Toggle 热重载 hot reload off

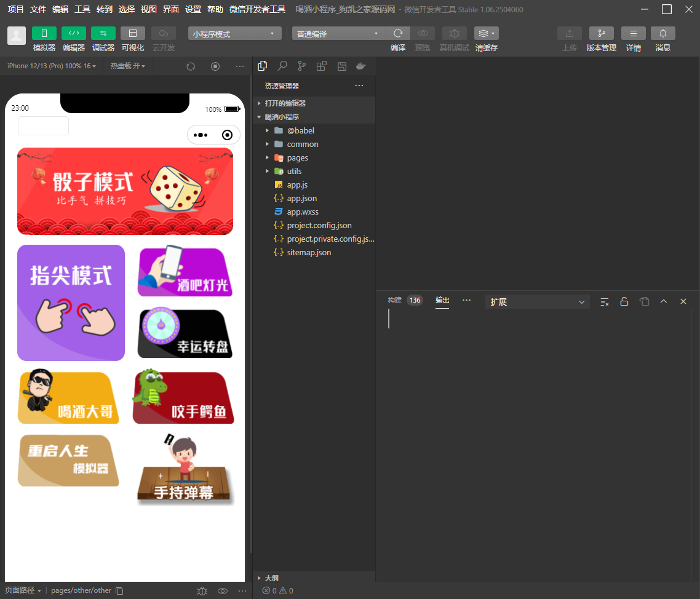127,66
